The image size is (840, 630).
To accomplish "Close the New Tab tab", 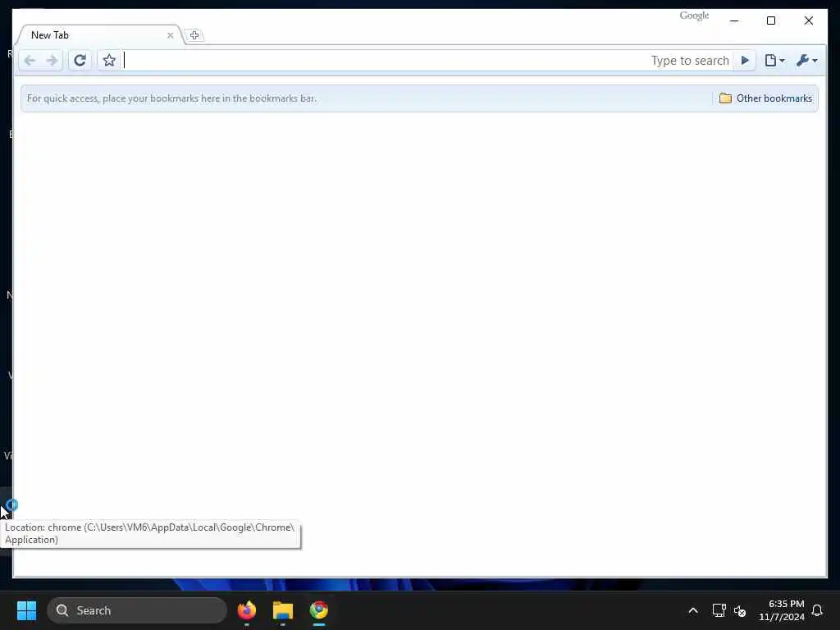I will click(171, 35).
